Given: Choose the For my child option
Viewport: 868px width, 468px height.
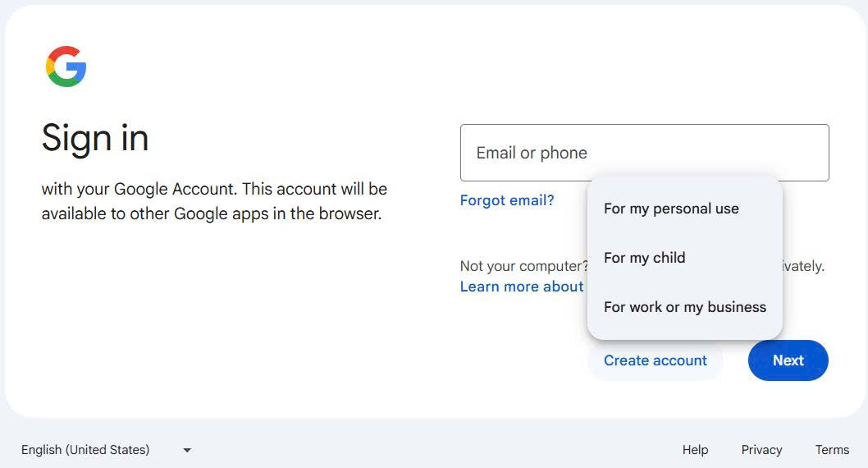Looking at the screenshot, I should (644, 258).
